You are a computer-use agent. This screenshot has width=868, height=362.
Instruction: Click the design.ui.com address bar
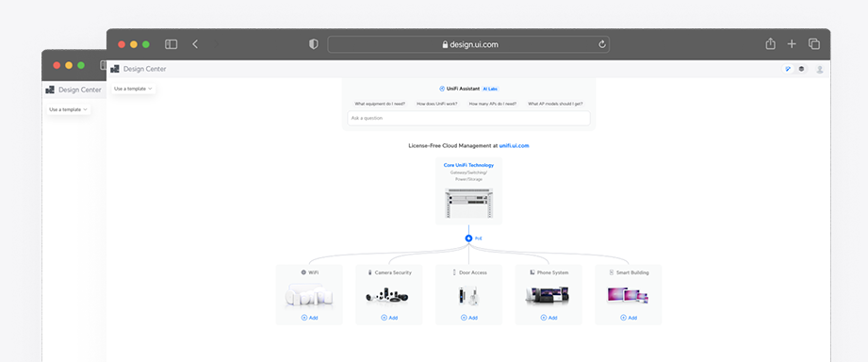click(x=468, y=44)
